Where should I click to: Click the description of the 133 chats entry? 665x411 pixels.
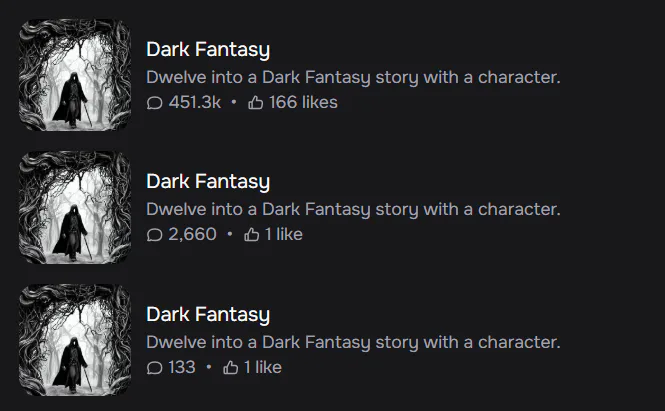coord(353,343)
